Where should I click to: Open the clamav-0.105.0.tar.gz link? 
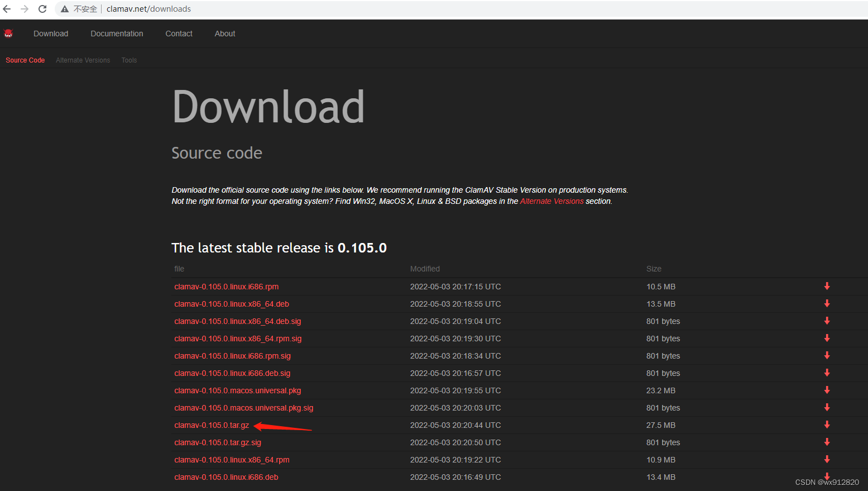point(212,425)
